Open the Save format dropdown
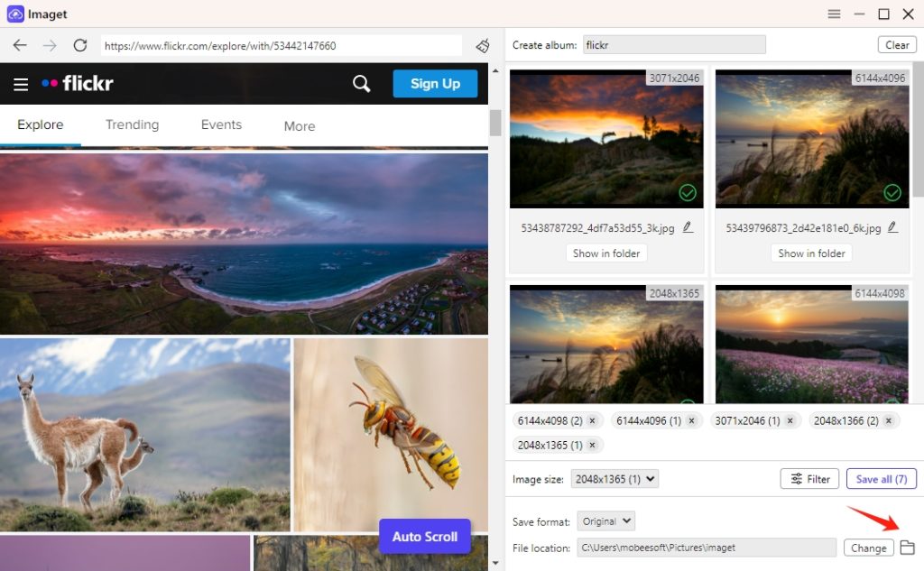Viewport: 924px width, 571px height. pos(605,520)
